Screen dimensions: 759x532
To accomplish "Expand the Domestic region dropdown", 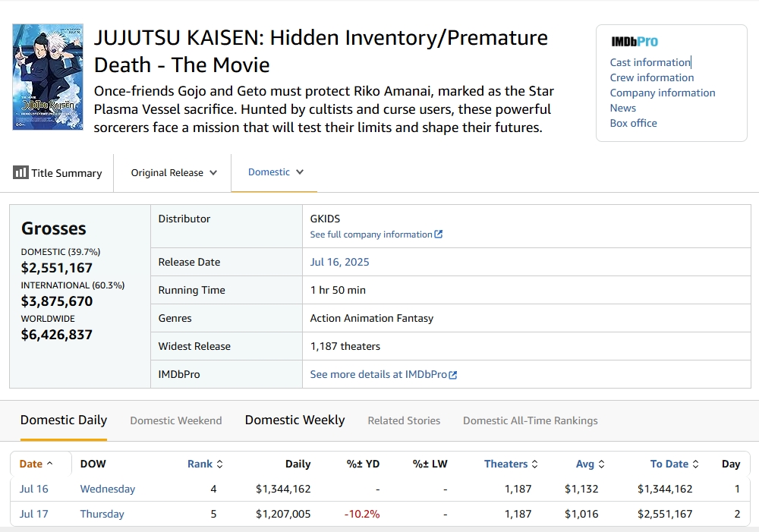I will tap(276, 172).
